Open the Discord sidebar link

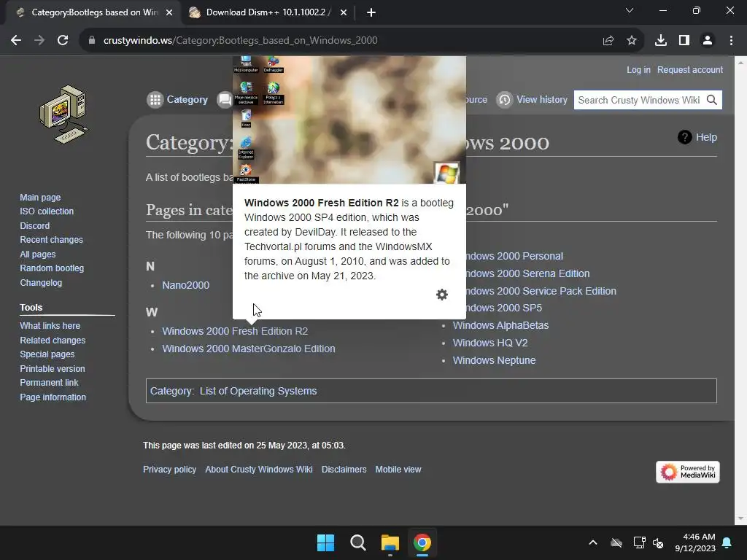click(x=34, y=226)
